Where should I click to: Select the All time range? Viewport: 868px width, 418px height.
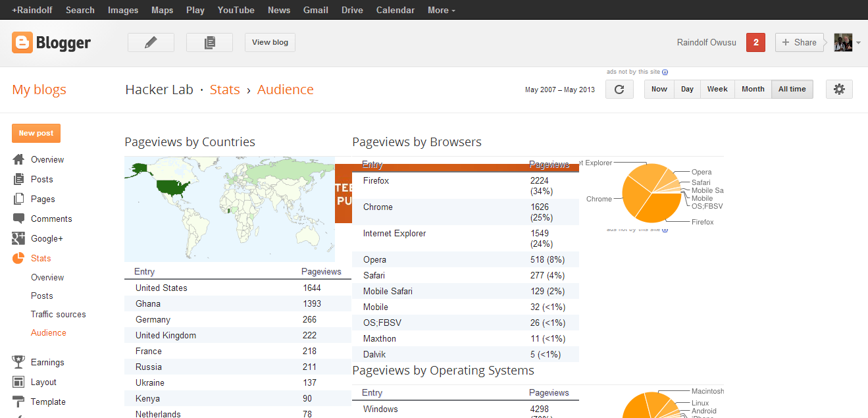792,90
